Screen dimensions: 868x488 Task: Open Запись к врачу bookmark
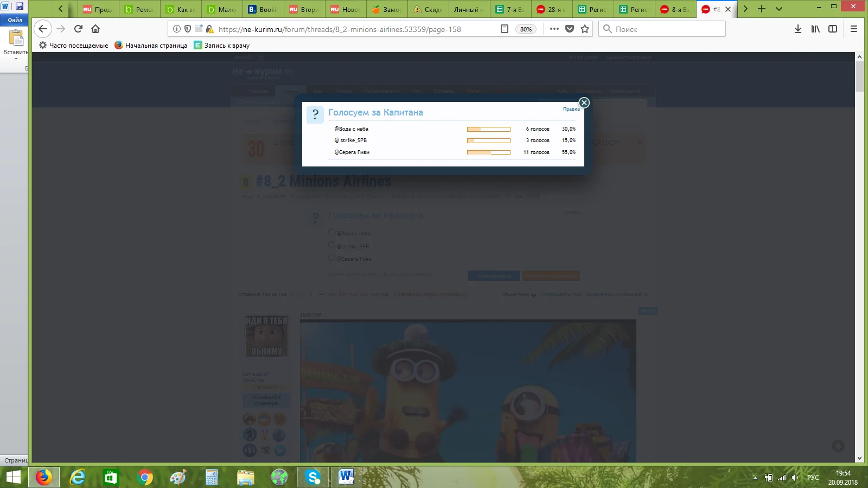coord(222,46)
